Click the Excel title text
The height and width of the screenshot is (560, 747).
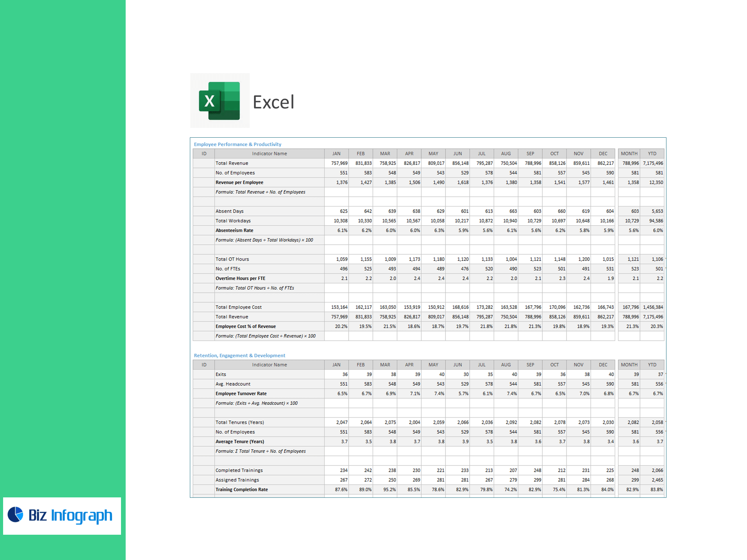point(274,102)
